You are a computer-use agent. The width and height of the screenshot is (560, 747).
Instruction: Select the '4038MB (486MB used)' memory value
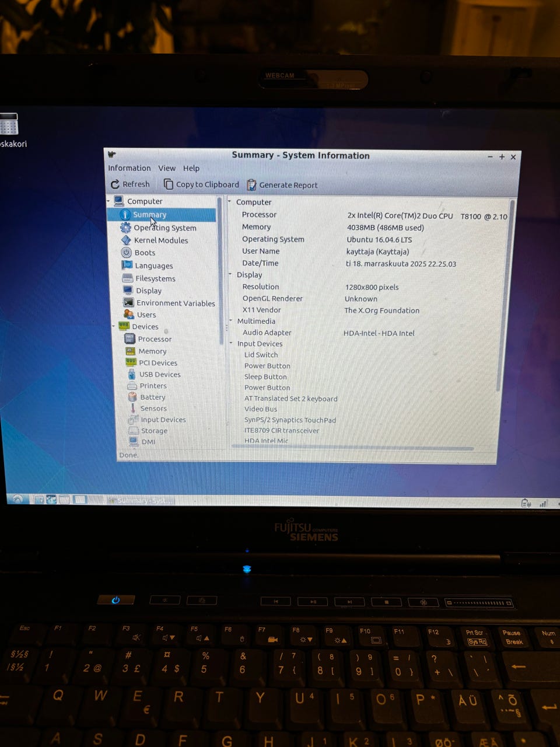pos(386,228)
